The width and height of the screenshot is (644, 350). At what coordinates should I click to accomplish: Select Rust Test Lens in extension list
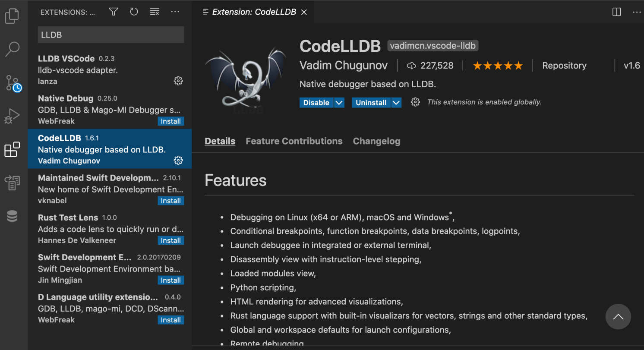(110, 228)
